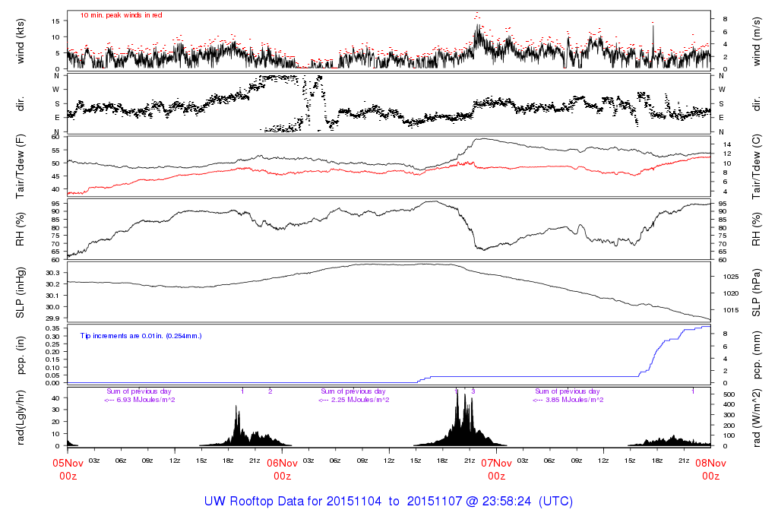
Task: Click the 'SLP (inHg)' axis label
Action: point(21,293)
